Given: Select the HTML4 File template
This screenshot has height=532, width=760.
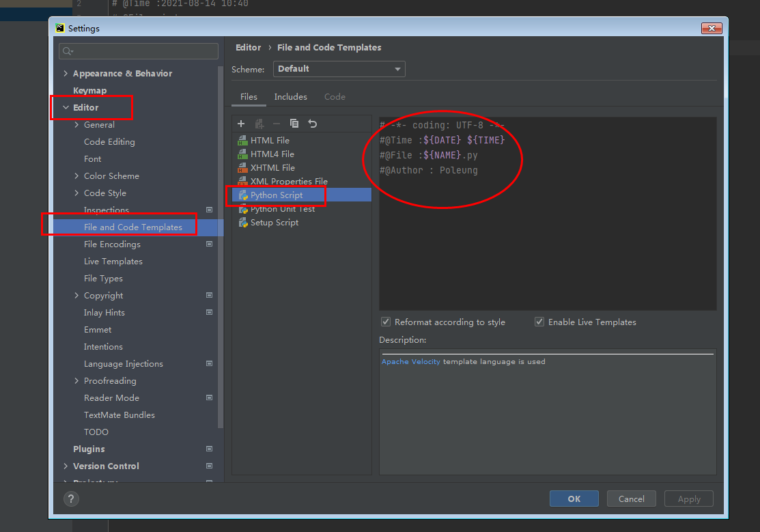Looking at the screenshot, I should click(x=302, y=154).
